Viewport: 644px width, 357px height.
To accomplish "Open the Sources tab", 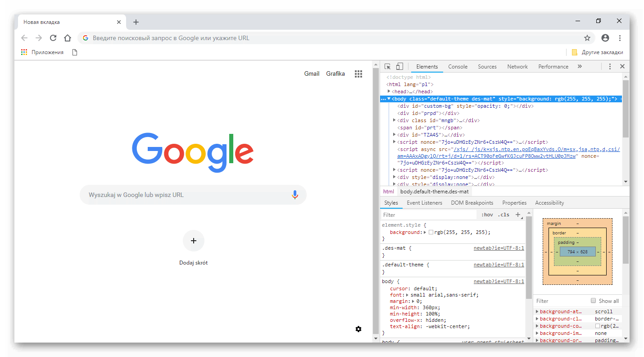I will tap(487, 67).
